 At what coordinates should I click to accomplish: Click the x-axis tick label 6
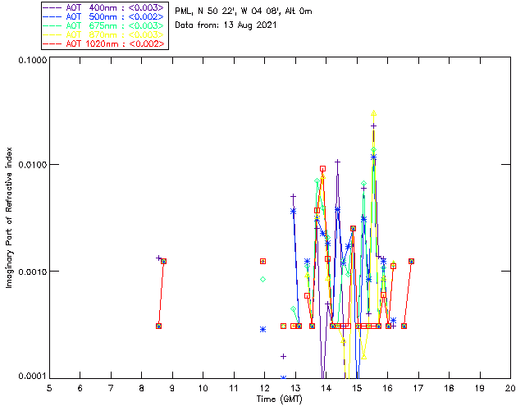(x=80, y=388)
